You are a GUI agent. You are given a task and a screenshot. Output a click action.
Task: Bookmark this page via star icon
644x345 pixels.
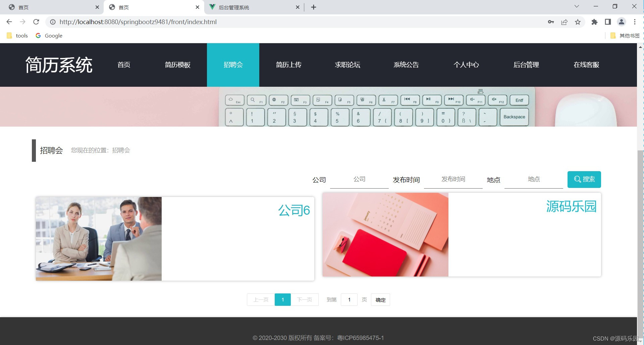pos(578,22)
